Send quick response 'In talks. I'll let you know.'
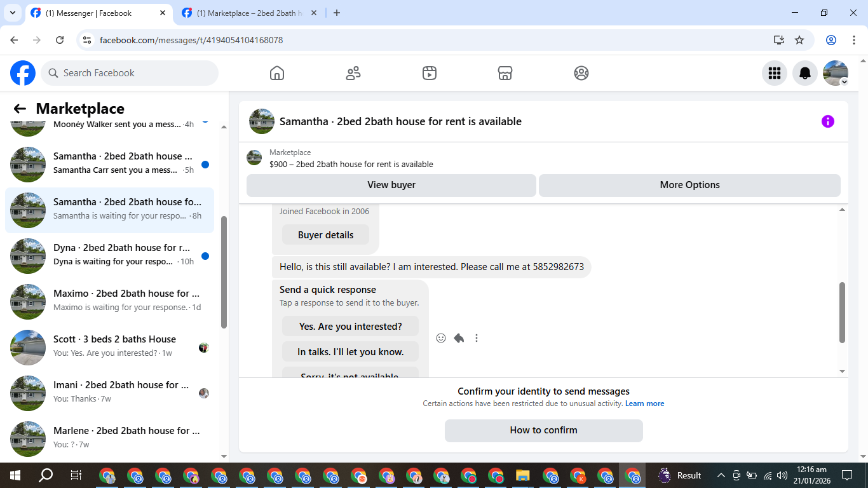 coord(351,352)
